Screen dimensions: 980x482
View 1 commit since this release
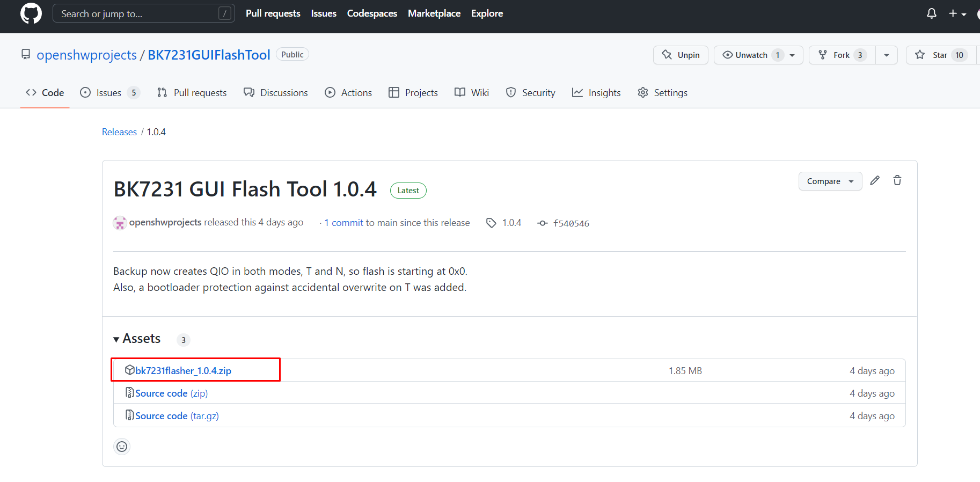coord(343,223)
